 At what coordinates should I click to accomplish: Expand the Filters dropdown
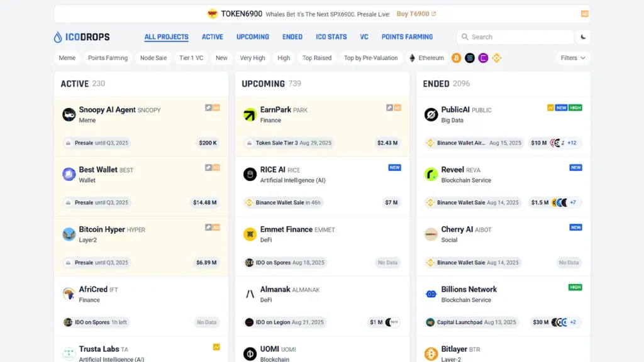[x=573, y=58]
